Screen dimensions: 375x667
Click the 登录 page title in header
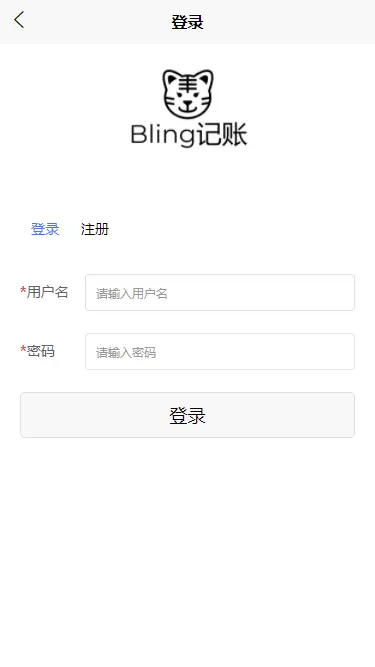(x=188, y=22)
